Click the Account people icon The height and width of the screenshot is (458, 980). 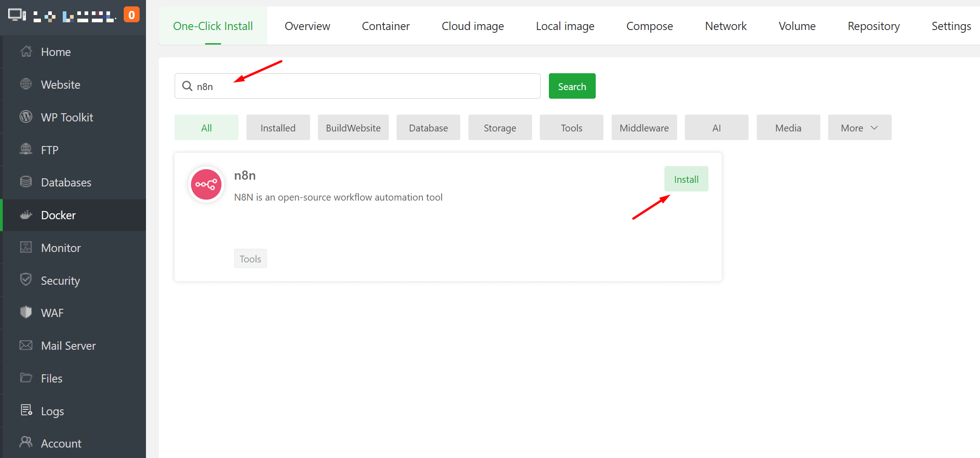pos(26,443)
